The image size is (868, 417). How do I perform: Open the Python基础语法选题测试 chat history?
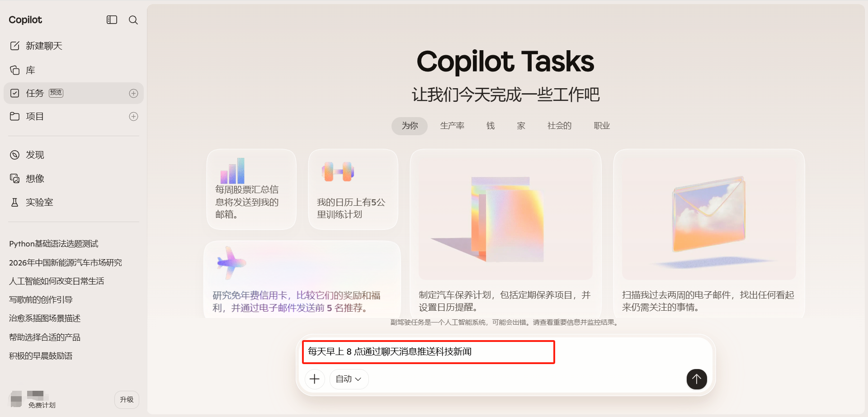(54, 244)
